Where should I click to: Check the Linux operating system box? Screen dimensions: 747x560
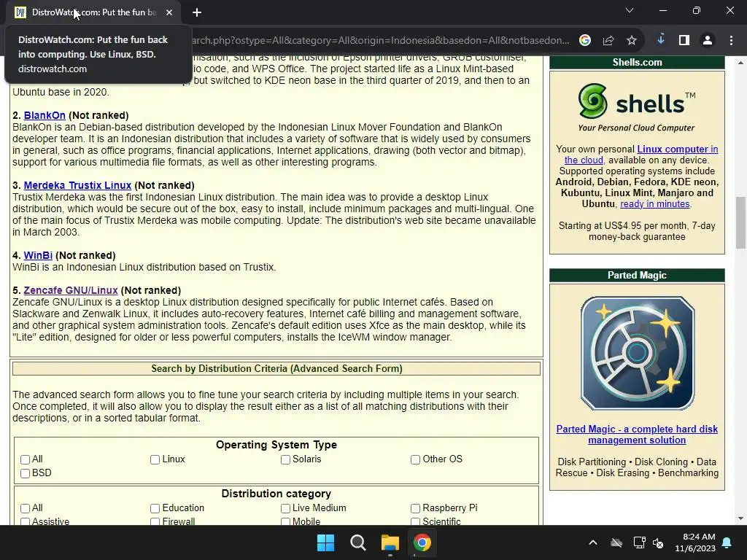point(155,459)
